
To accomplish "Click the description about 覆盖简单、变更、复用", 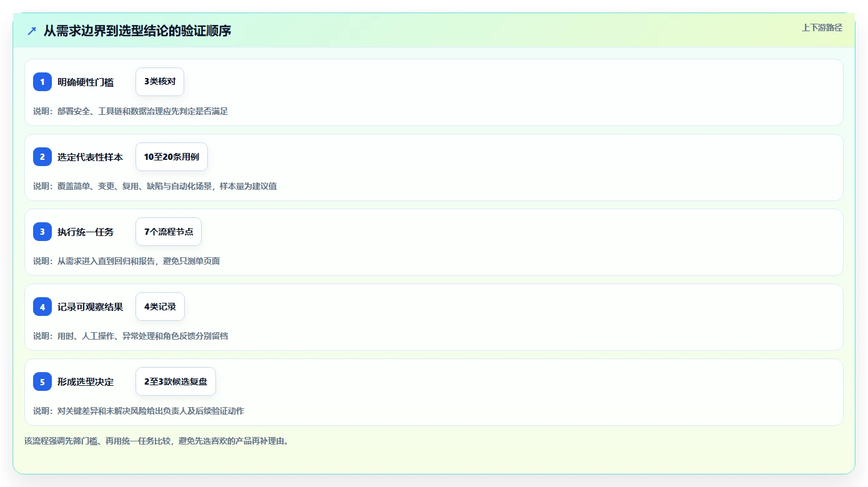I will point(155,186).
